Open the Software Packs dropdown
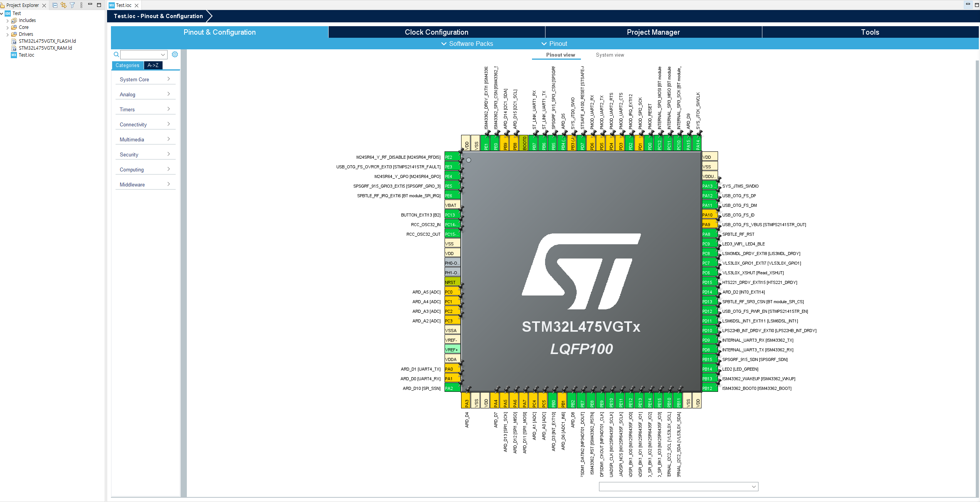980x502 pixels. (x=467, y=44)
